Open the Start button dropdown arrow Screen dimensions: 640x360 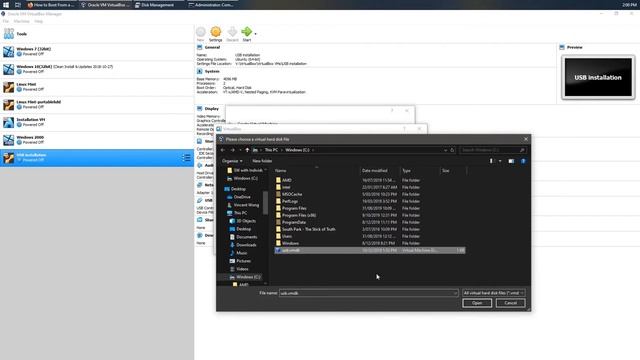pyautogui.click(x=256, y=34)
